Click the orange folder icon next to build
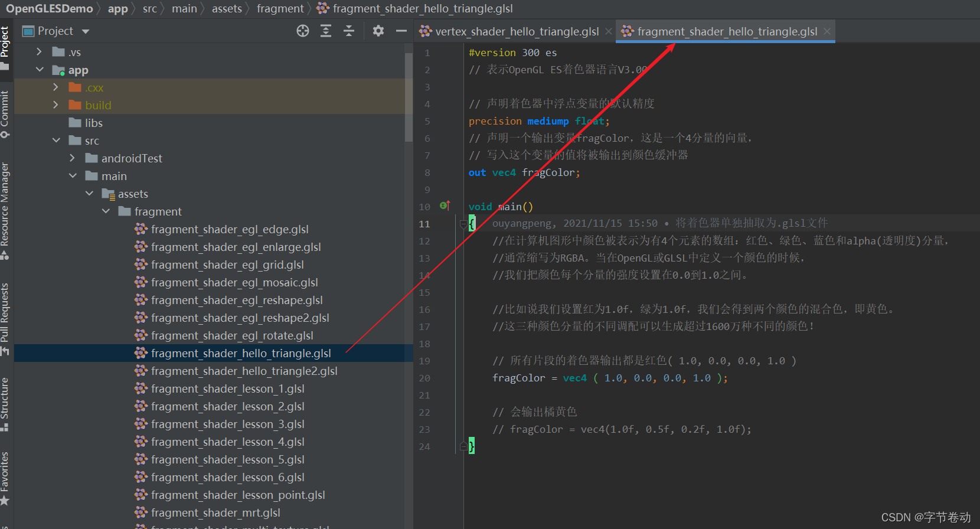Screen dimensions: 980x529 pos(75,105)
